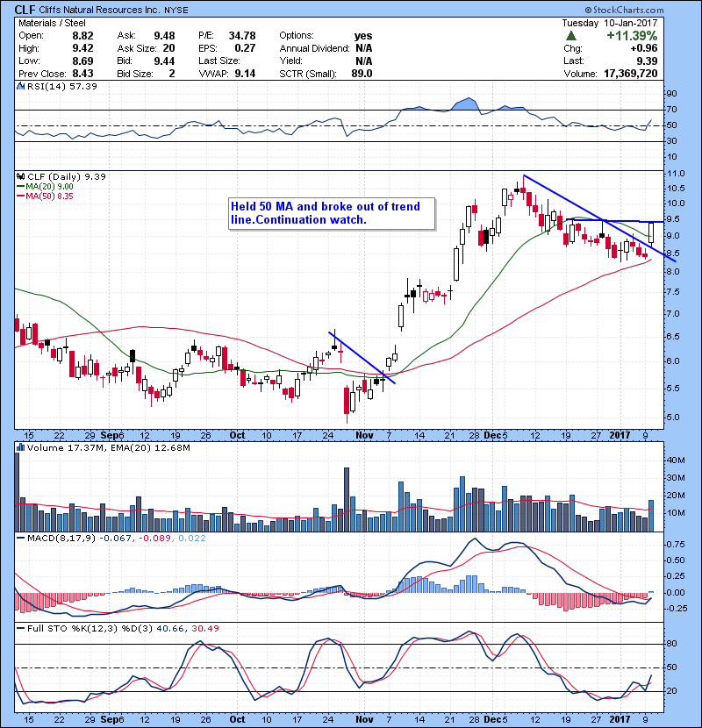Click the Volume 17,369,720 value
Image resolution: width=702 pixels, height=728 pixels.
click(x=630, y=74)
